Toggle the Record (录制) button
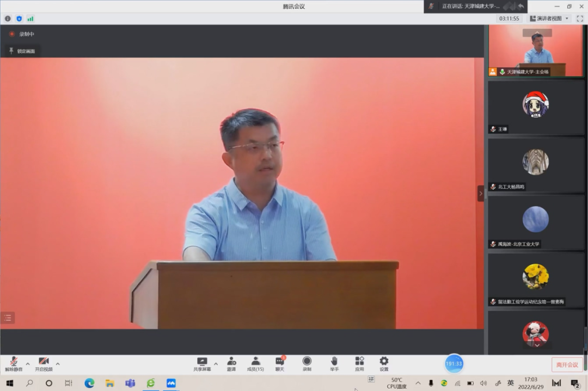 coord(307,363)
